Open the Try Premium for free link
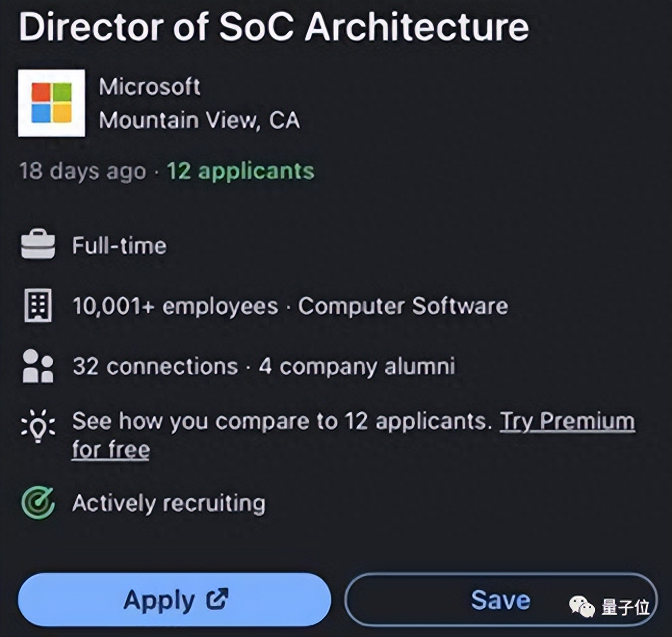This screenshot has width=672, height=637. pyautogui.click(x=567, y=422)
